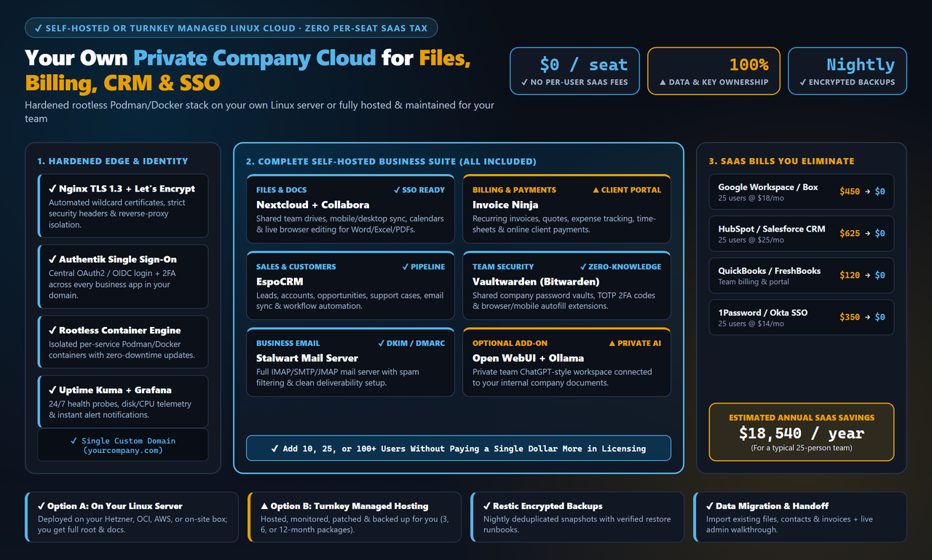Click the "DKIM / DMARC" badge
The height and width of the screenshot is (560, 932).
point(411,344)
